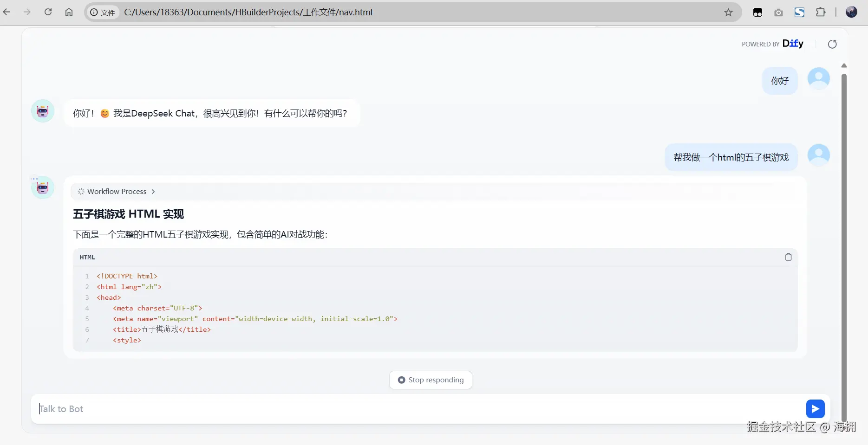The image size is (868, 445).
Task: Click the title tag code line
Action: point(162,329)
